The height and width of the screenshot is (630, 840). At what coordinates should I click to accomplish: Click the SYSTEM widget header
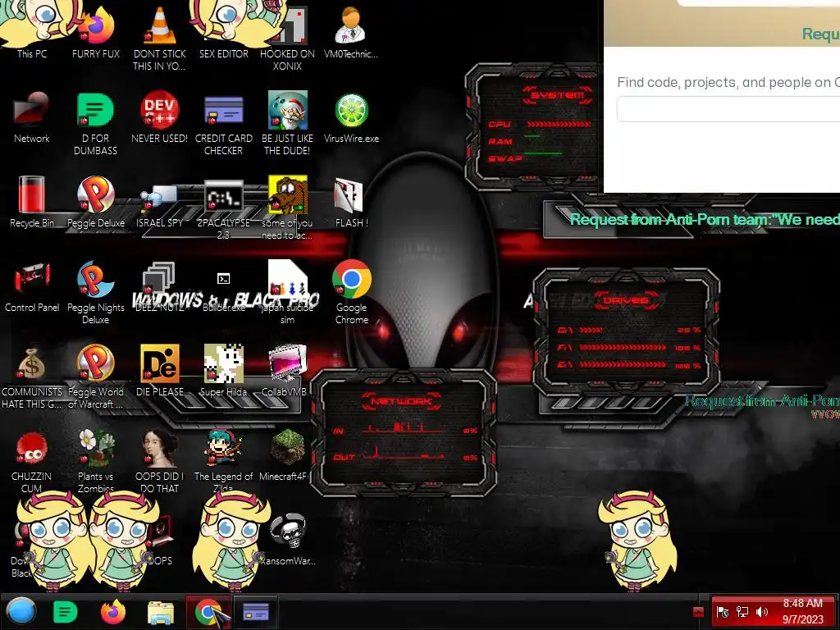[558, 95]
